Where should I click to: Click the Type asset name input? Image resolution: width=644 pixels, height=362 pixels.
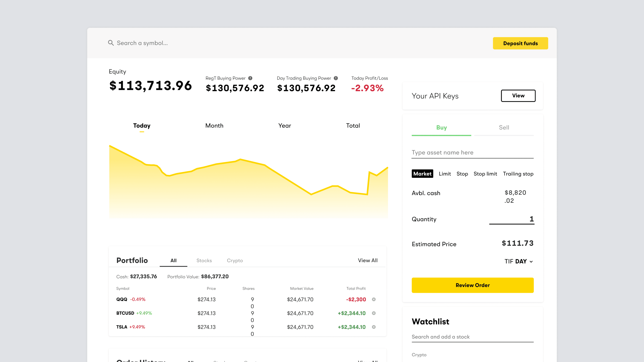coord(472,153)
